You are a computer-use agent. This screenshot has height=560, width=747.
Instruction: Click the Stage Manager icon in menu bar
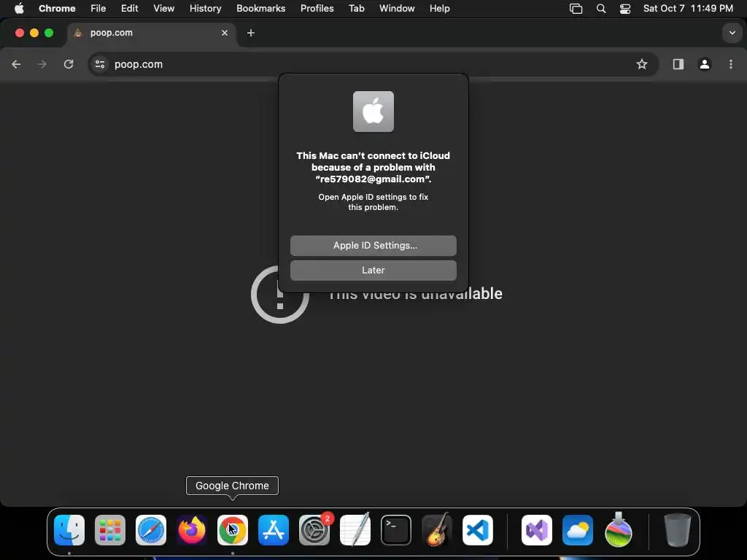576,9
